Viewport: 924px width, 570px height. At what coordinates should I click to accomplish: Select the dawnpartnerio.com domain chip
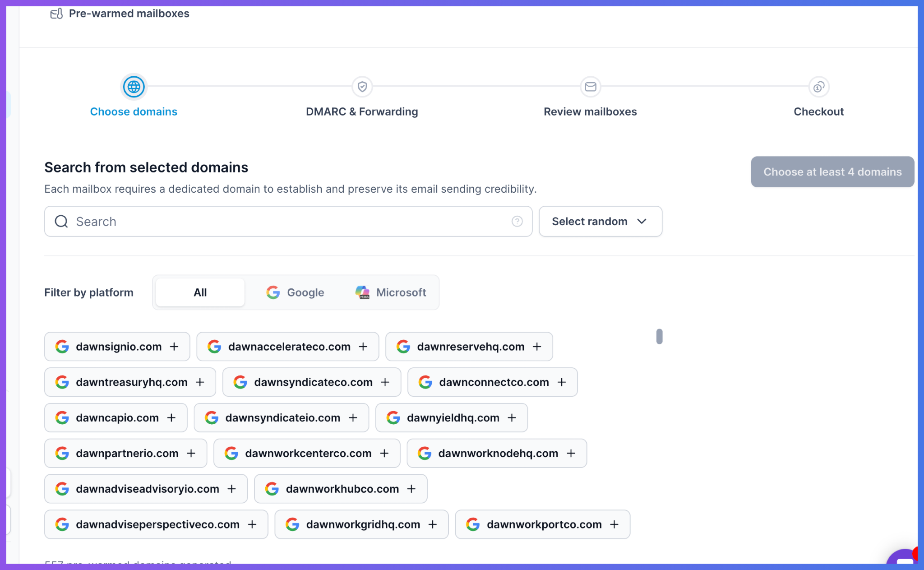[x=126, y=453]
